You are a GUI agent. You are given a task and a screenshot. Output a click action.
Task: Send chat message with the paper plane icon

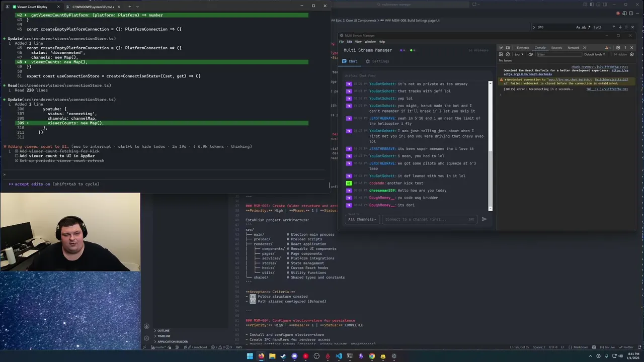click(x=484, y=219)
